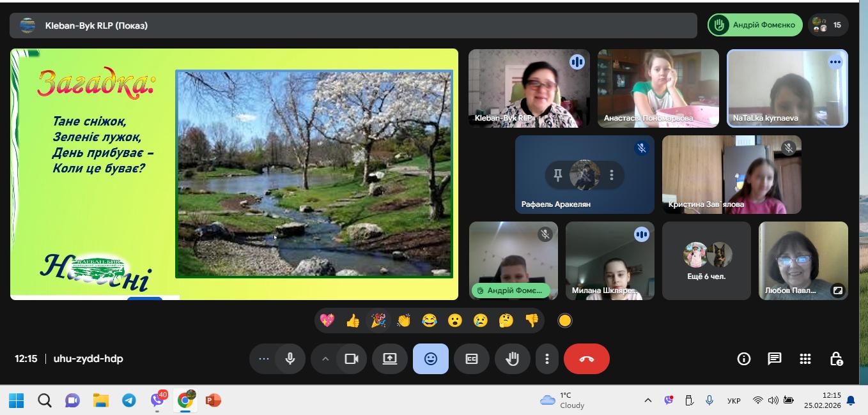Send thumbs up emoji reaction
Viewport: 868px width, 415px height.
click(x=353, y=321)
